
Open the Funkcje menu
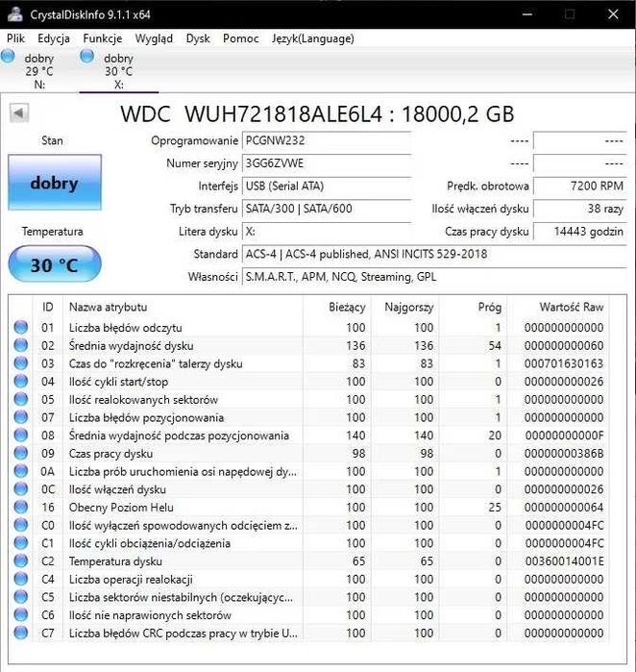tap(103, 38)
